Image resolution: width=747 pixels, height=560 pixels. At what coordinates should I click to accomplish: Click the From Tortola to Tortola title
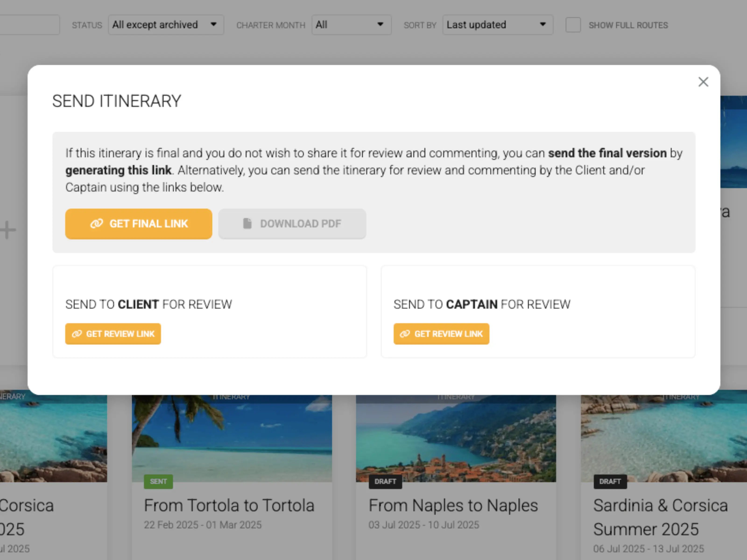click(x=229, y=505)
